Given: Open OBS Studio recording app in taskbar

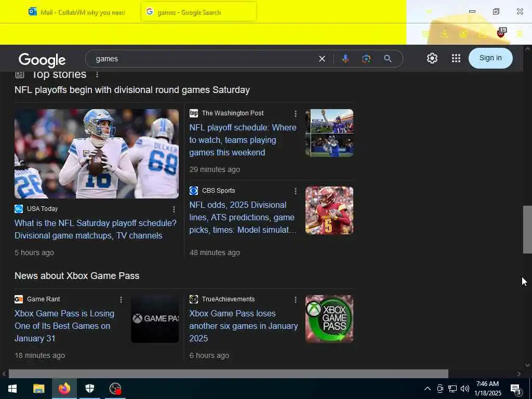Looking at the screenshot, I should coord(115,389).
